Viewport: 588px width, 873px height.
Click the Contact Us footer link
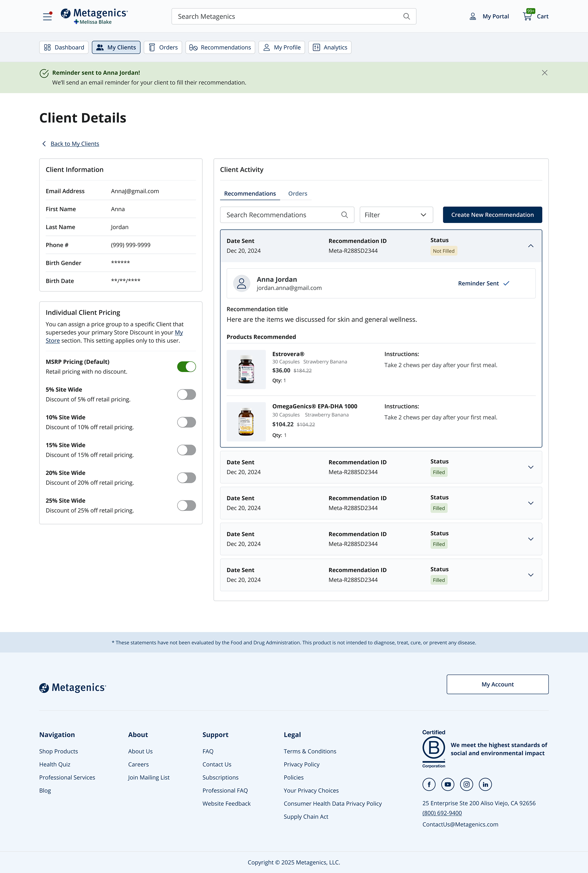point(217,764)
